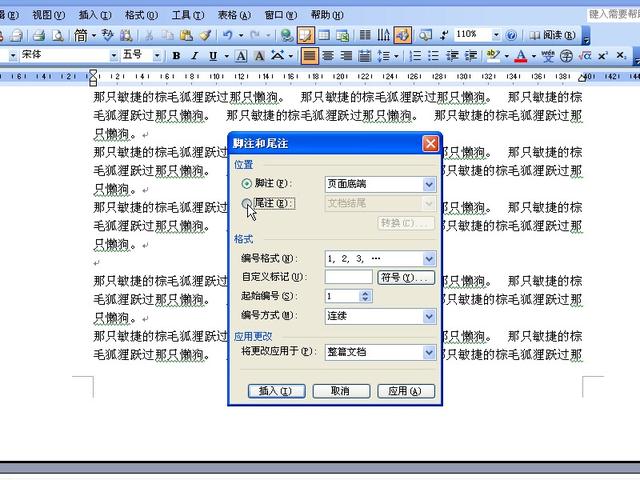Apply character shading A icon
The width and height of the screenshot is (640, 480).
pos(259,56)
